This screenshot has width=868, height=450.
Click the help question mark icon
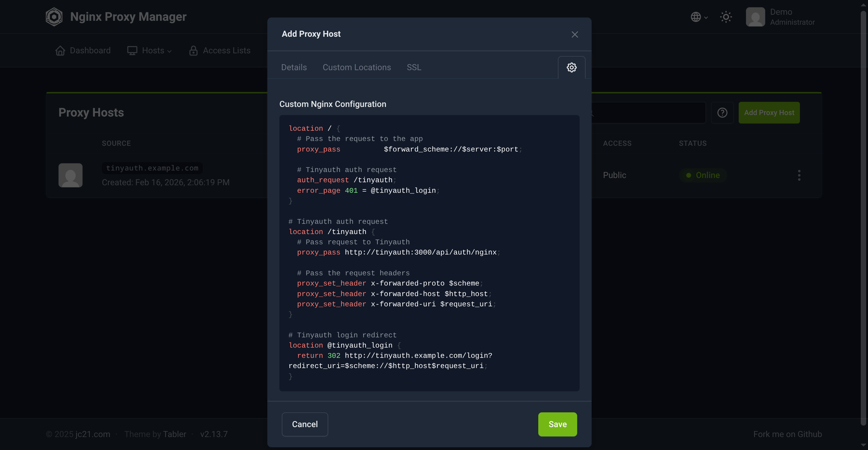(x=722, y=113)
